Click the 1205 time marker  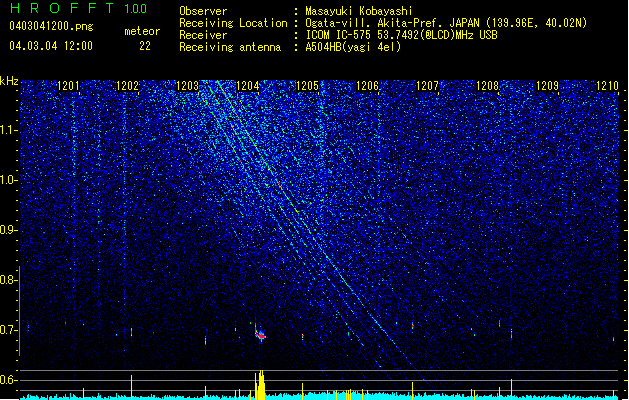pos(307,86)
